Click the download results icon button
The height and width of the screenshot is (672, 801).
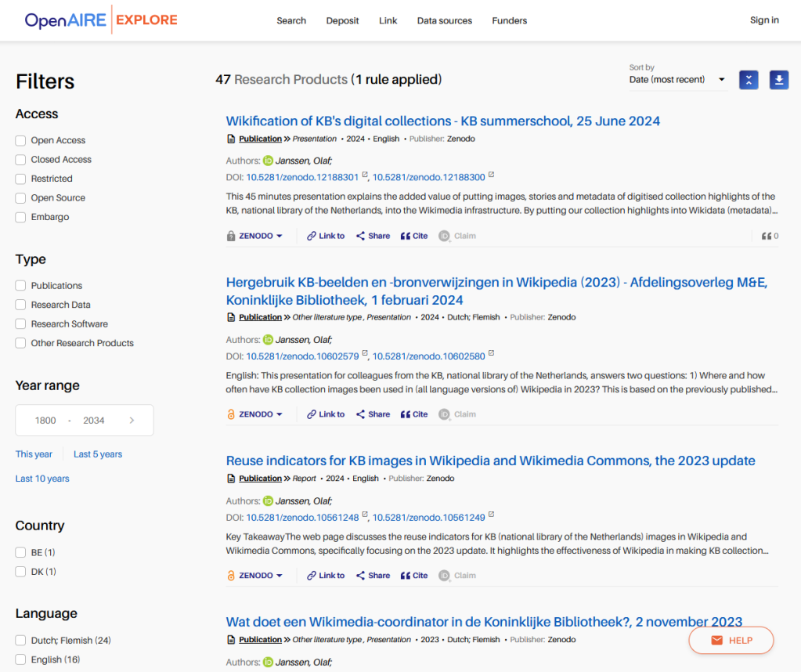(x=779, y=80)
